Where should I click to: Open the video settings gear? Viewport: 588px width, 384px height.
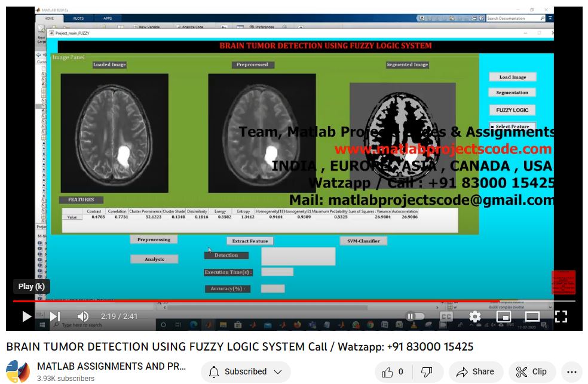point(475,317)
